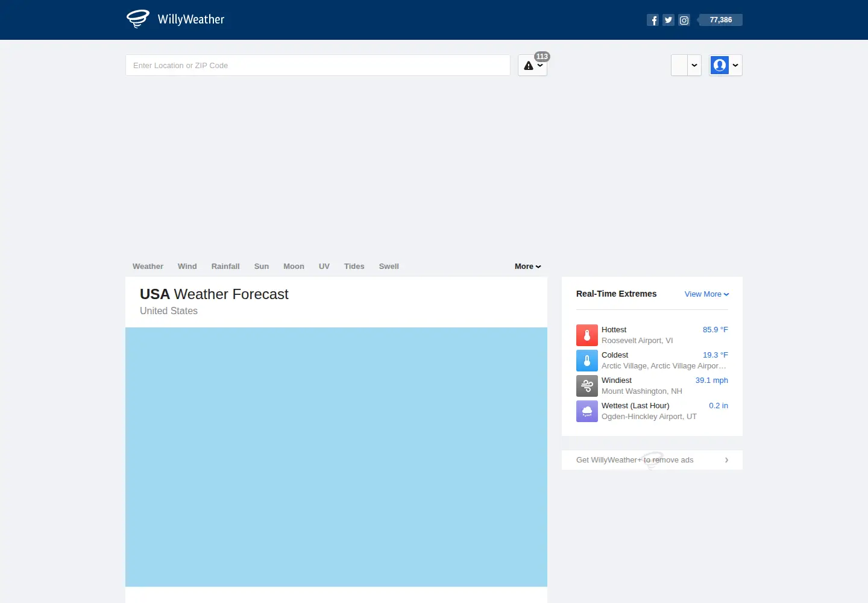868x603 pixels.
Task: Expand the More menu dropdown
Action: [x=528, y=267]
